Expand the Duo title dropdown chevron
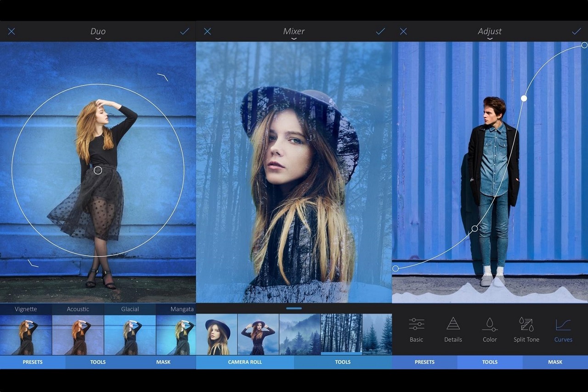 click(98, 39)
